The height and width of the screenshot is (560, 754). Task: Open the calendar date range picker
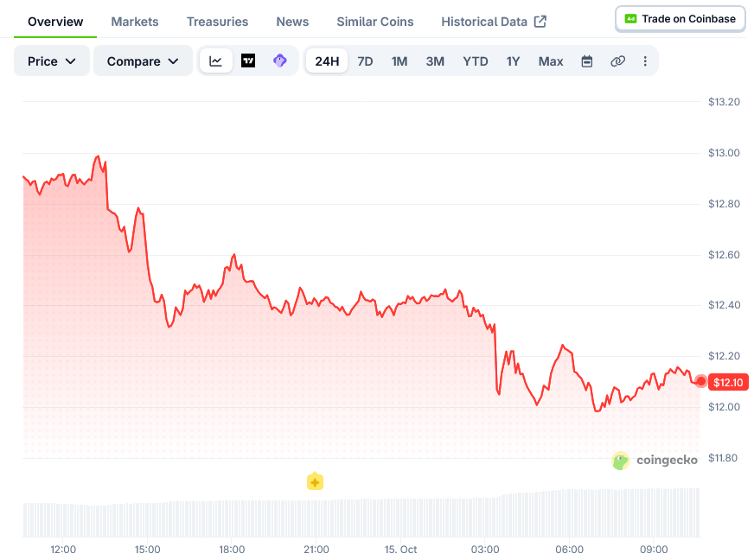(x=586, y=61)
